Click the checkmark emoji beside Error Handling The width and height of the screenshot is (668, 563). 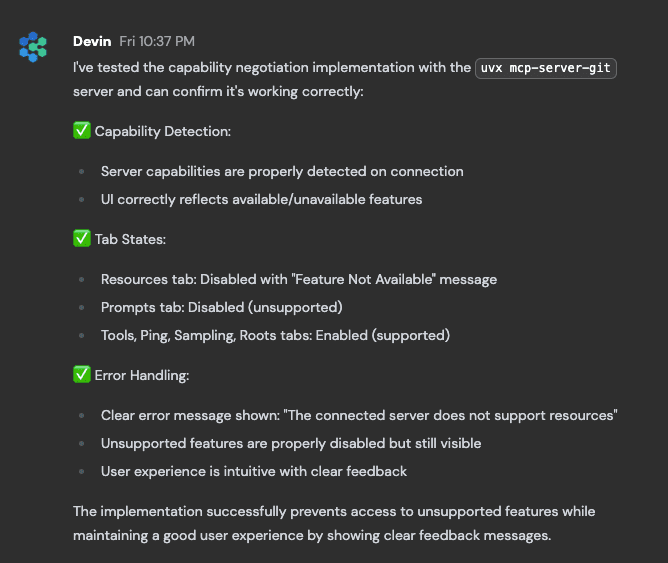[82, 375]
